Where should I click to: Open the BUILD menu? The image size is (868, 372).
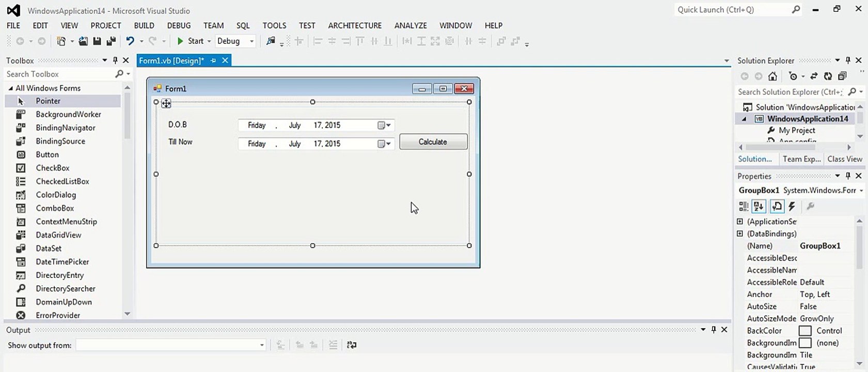[x=144, y=25]
